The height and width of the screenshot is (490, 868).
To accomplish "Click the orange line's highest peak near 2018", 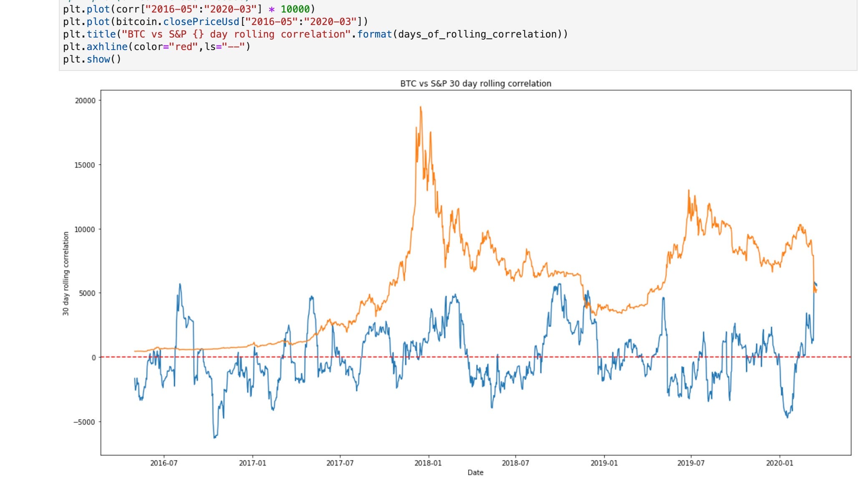I will (420, 108).
